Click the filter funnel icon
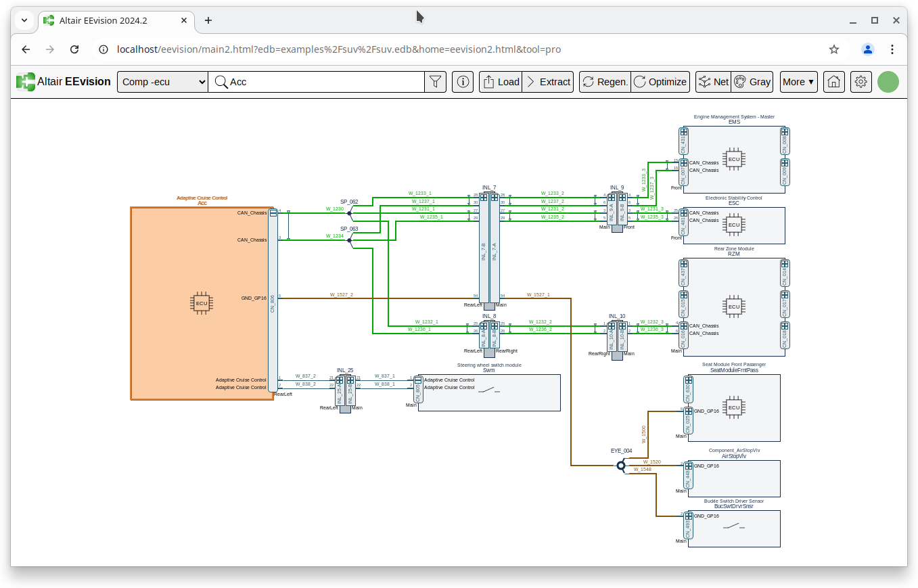Screen dimensions: 918x588 coord(436,82)
